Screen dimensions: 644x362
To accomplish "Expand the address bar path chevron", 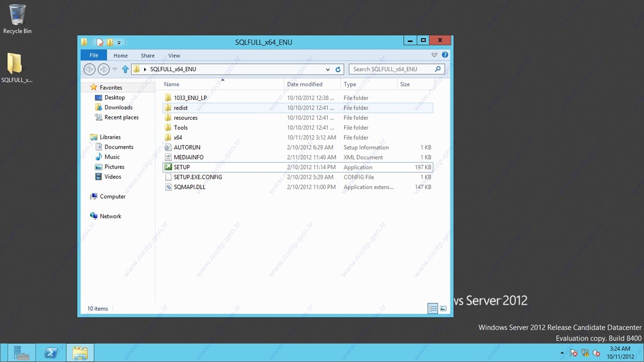I will 145,69.
